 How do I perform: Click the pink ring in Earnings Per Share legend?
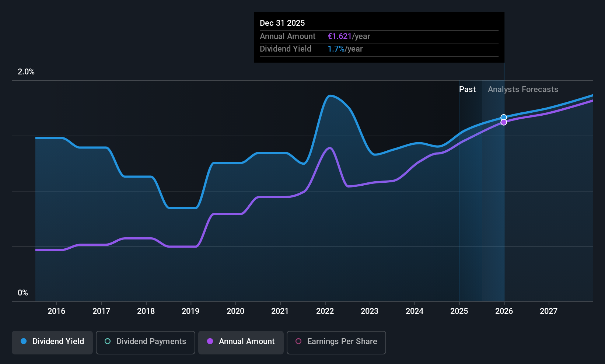[x=298, y=341]
